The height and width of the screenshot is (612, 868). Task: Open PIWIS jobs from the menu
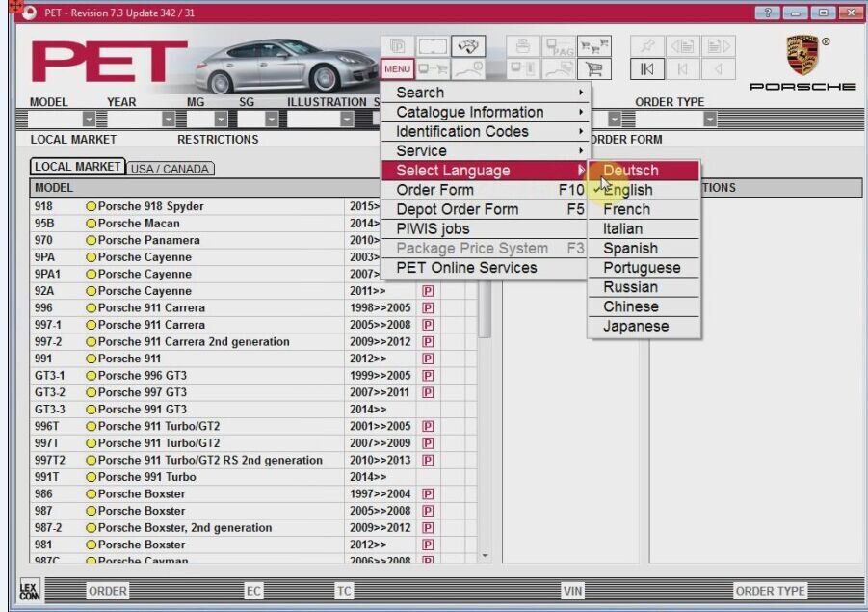486,228
